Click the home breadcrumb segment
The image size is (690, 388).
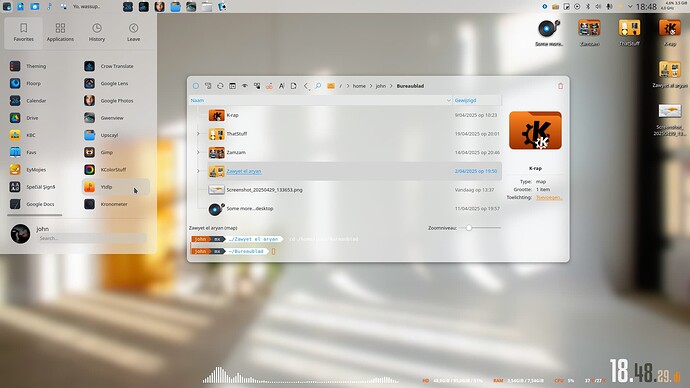pyautogui.click(x=359, y=86)
